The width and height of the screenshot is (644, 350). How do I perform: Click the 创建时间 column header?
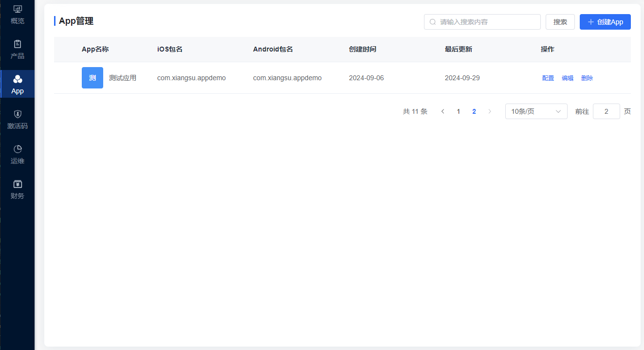tap(363, 49)
